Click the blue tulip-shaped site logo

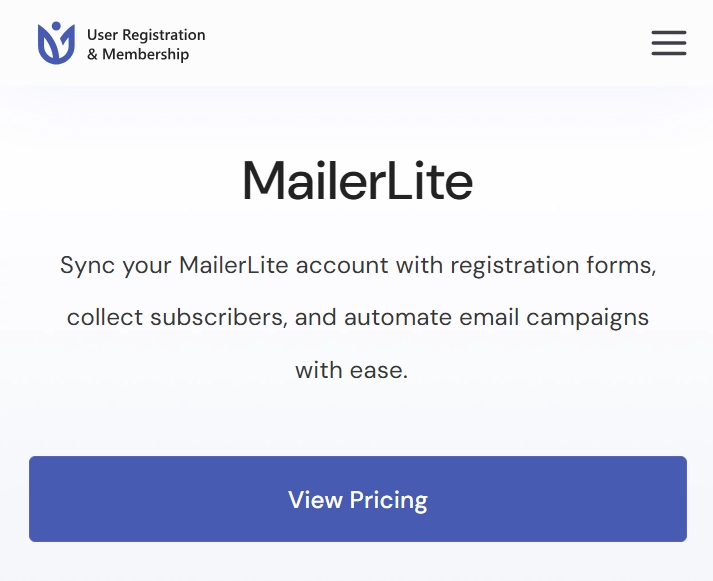tap(56, 43)
